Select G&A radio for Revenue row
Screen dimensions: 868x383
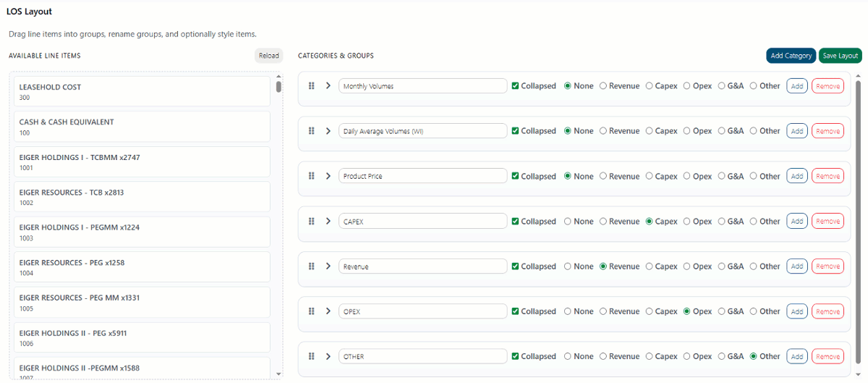click(x=721, y=266)
